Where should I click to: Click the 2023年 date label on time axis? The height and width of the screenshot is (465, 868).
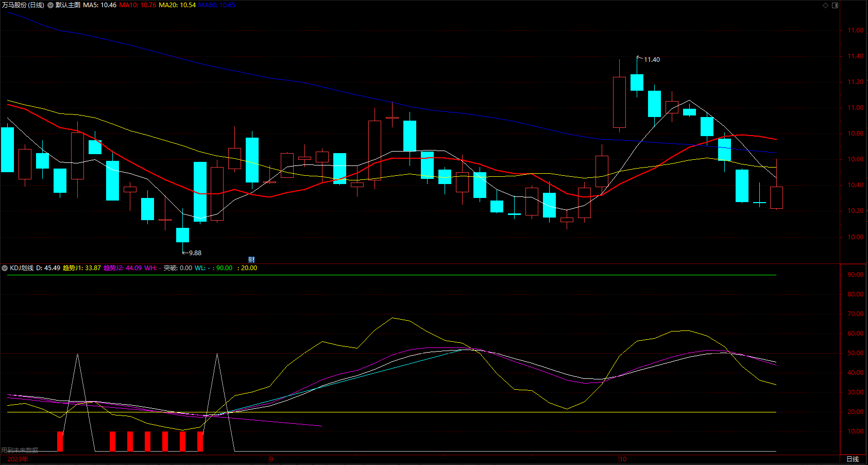tap(18, 459)
